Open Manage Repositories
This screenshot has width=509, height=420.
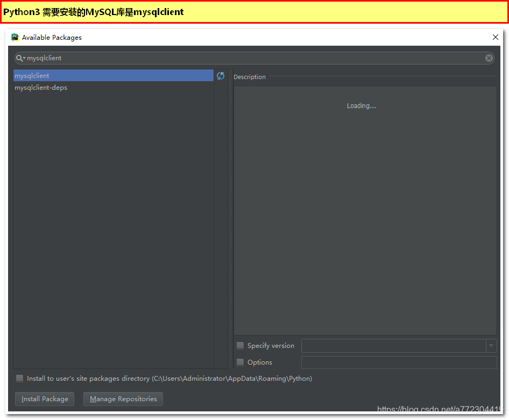click(x=123, y=399)
